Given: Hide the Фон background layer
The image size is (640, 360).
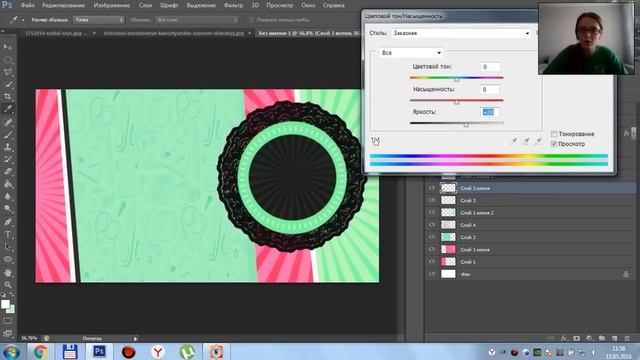Looking at the screenshot, I should (432, 274).
